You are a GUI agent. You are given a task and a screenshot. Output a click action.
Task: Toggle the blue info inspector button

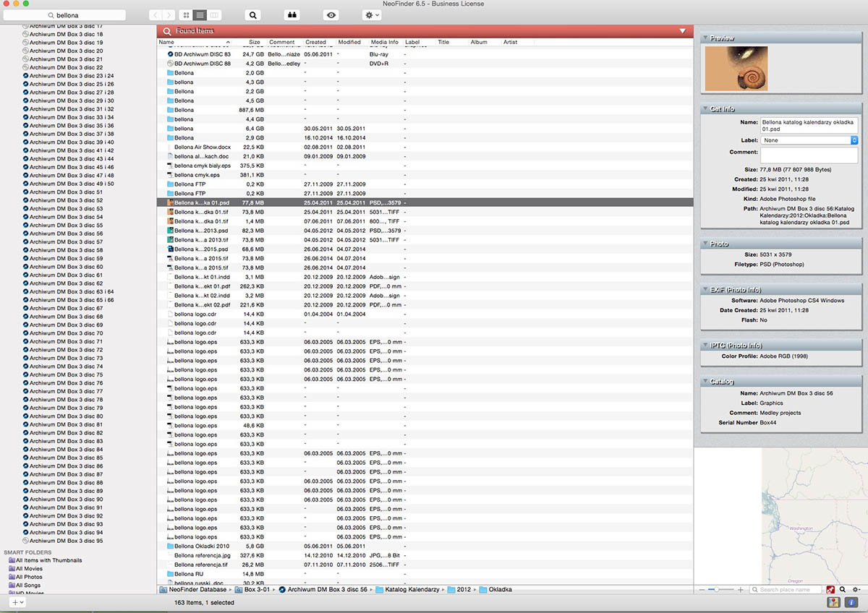[x=851, y=602]
